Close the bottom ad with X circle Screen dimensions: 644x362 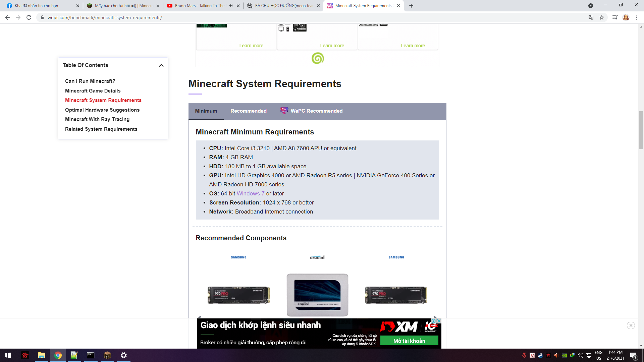[x=631, y=325]
